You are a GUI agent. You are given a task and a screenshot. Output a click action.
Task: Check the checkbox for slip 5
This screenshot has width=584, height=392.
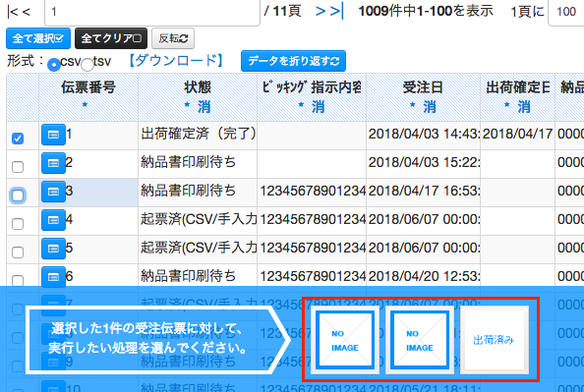click(x=18, y=252)
